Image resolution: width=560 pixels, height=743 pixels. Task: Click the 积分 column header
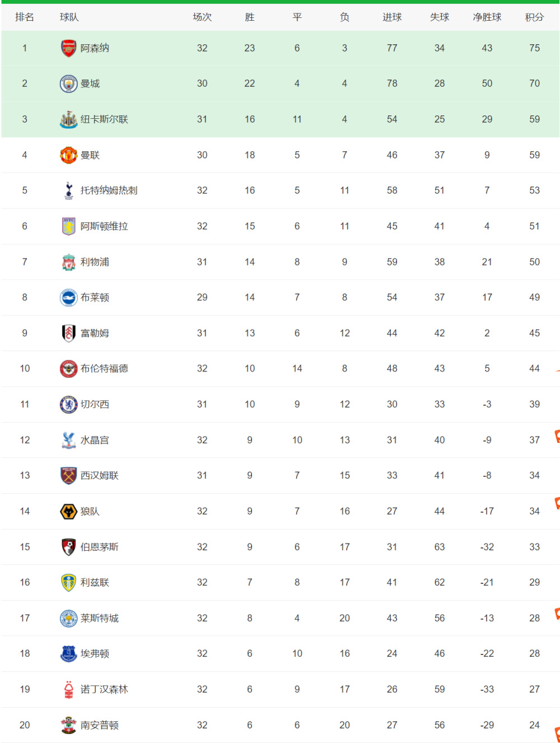point(534,17)
